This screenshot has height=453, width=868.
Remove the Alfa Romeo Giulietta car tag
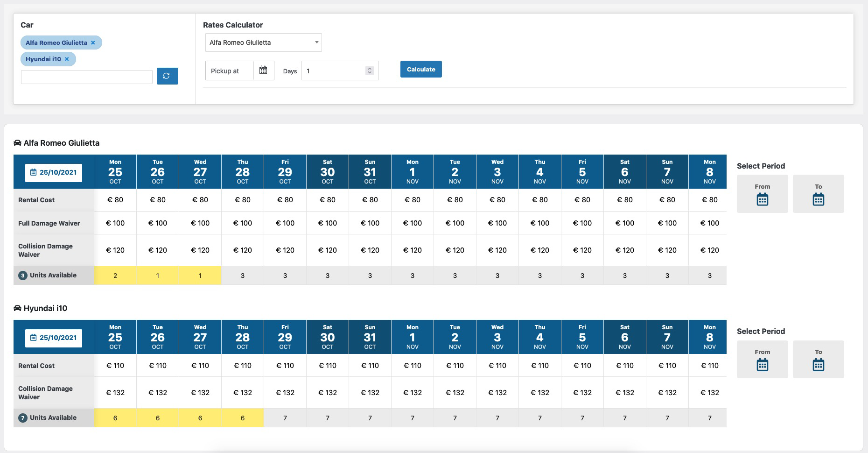coord(93,42)
